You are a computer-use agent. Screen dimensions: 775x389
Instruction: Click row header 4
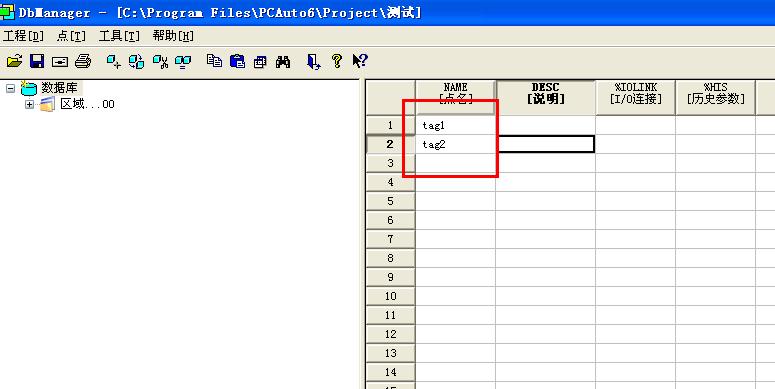tap(390, 182)
